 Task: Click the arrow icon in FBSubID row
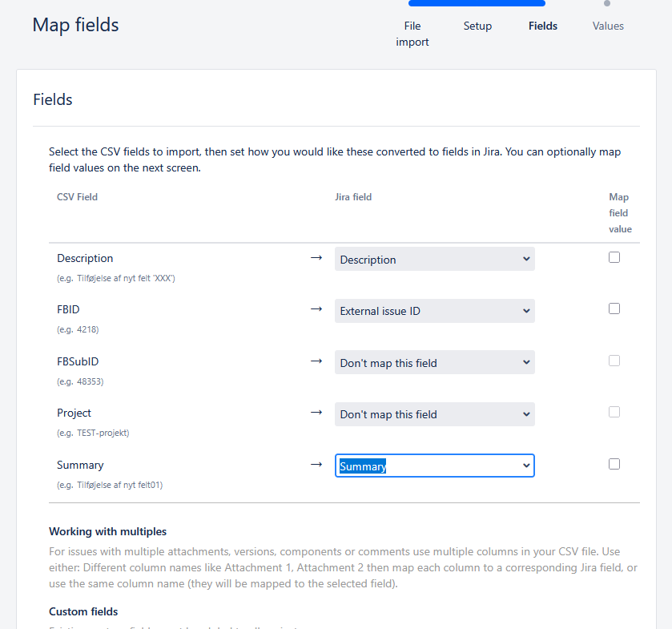point(316,361)
